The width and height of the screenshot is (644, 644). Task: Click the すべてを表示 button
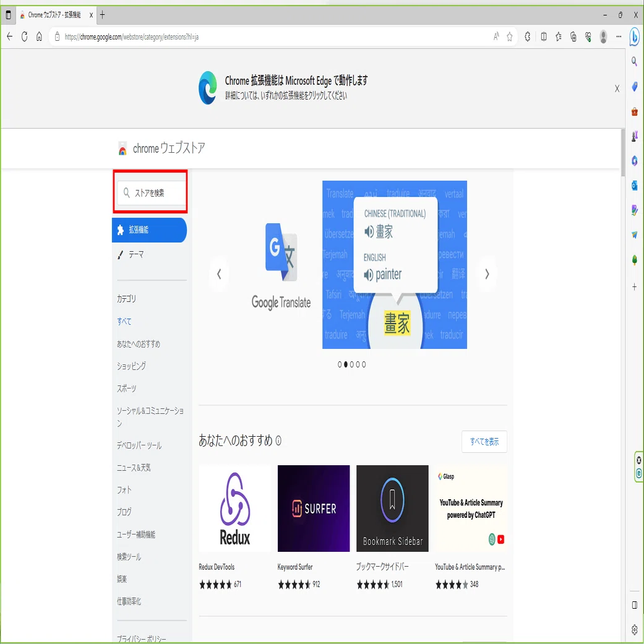point(484,442)
